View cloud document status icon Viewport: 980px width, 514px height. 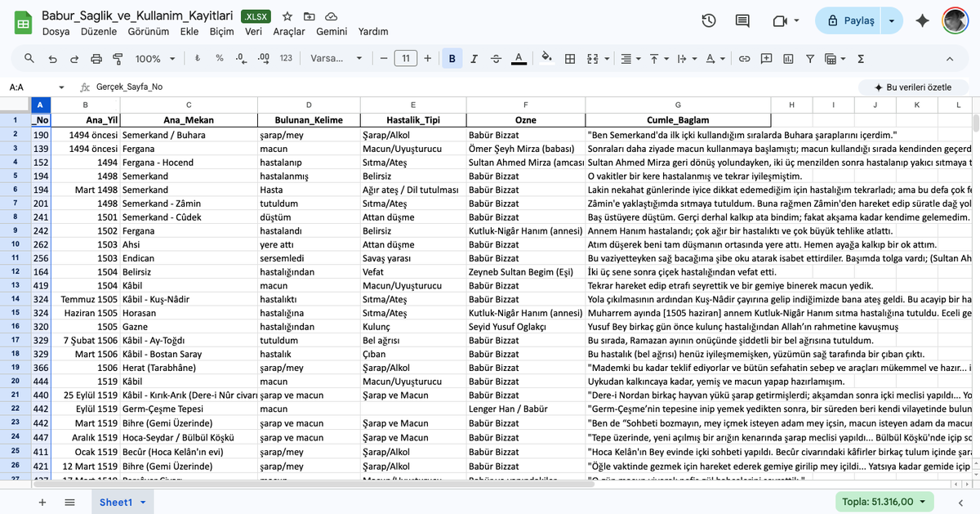click(x=332, y=16)
